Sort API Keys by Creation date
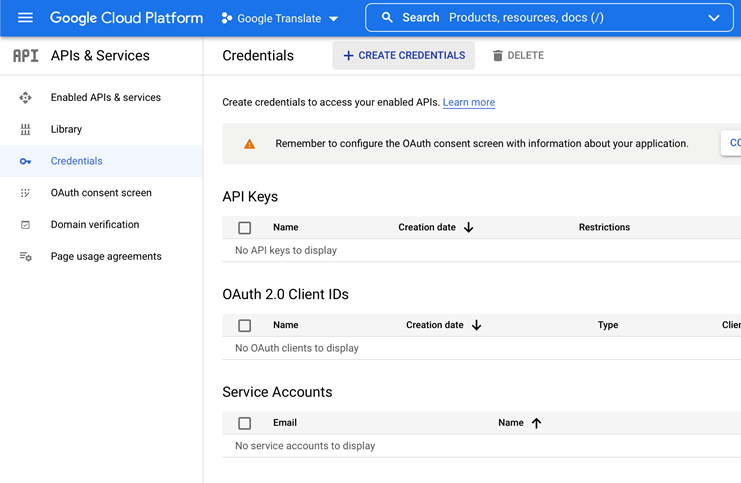The height and width of the screenshot is (483, 741). [x=427, y=227]
